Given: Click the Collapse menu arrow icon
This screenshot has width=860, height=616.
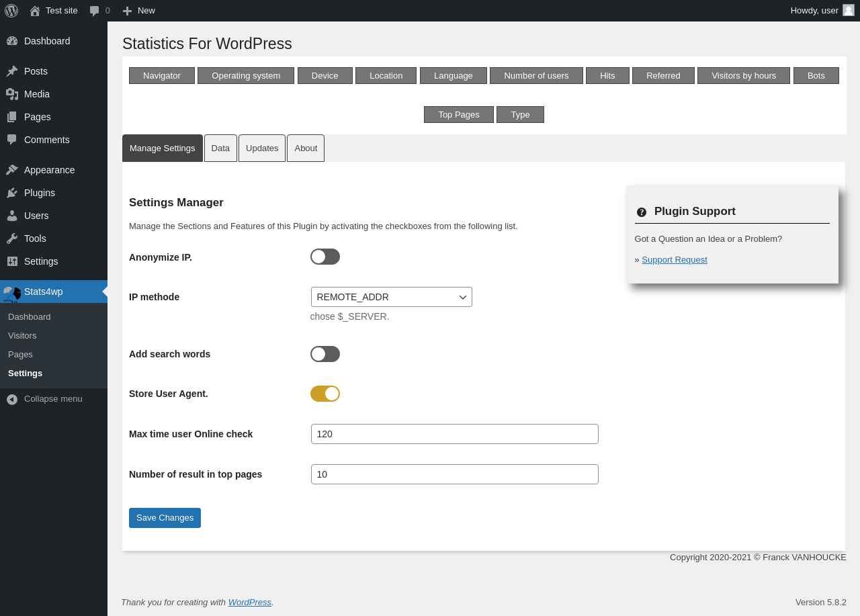Looking at the screenshot, I should (x=12, y=399).
